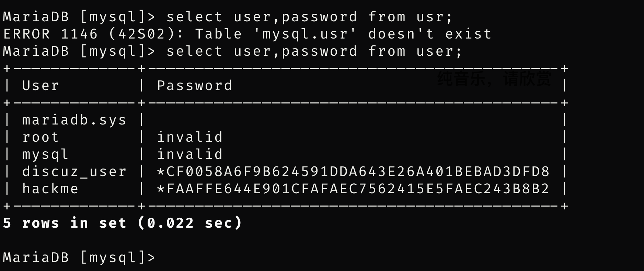Click the 'invalid' password in the root row
Screen dimensions: 644x271
click(x=190, y=137)
